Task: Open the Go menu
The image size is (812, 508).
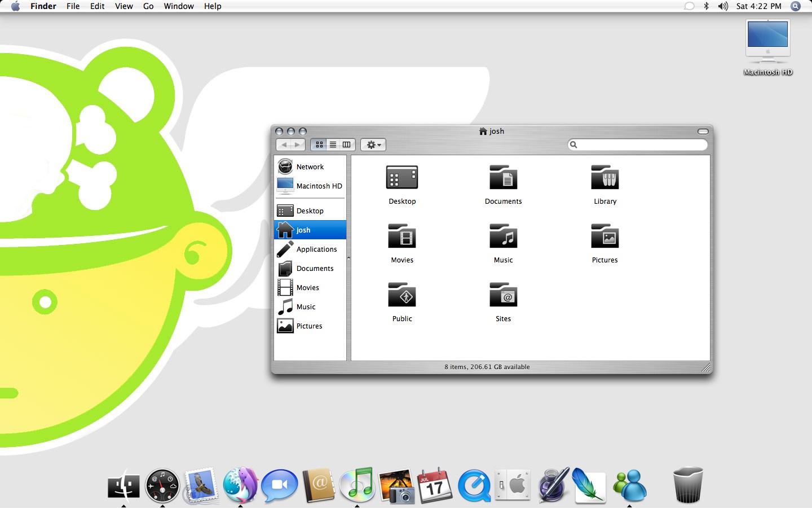Action: 148,6
